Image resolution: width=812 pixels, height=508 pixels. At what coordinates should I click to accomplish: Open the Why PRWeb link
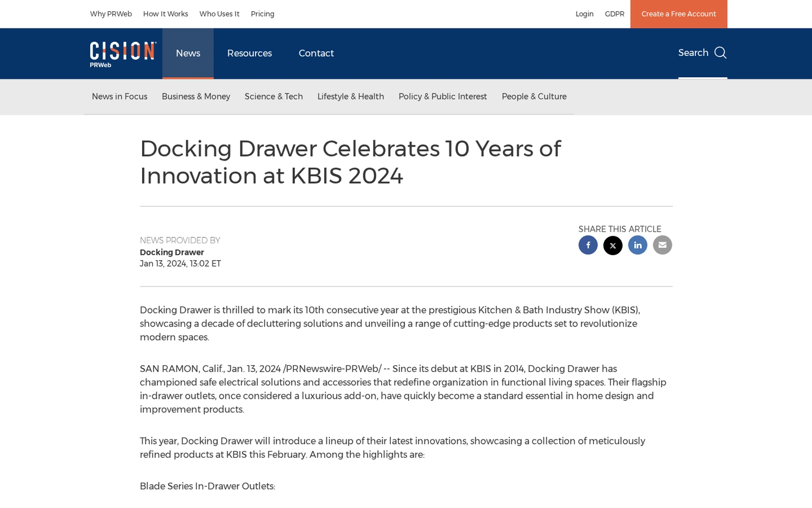[x=111, y=14]
